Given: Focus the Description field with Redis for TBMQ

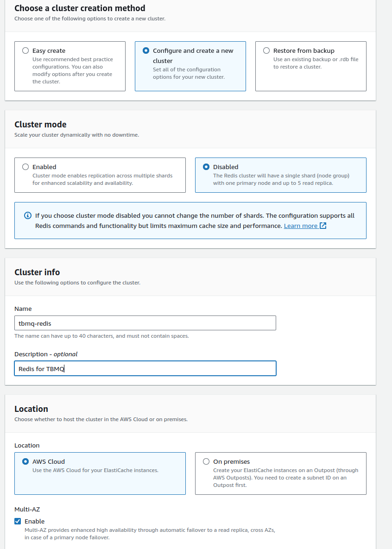Looking at the screenshot, I should 145,368.
